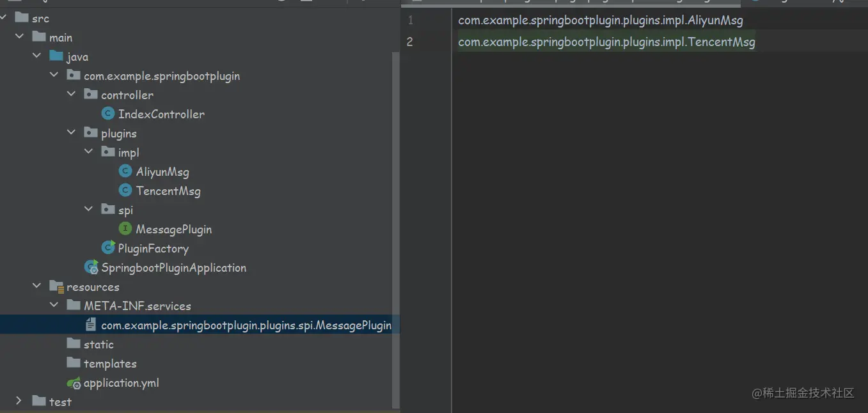This screenshot has width=868, height=413.
Task: Expand the test folder
Action: click(19, 401)
